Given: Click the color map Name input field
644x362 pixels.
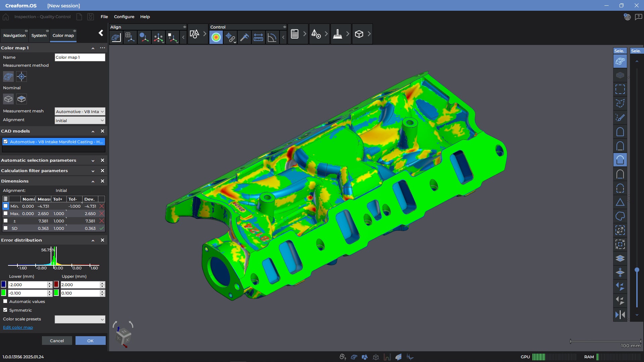Looking at the screenshot, I should (x=80, y=57).
